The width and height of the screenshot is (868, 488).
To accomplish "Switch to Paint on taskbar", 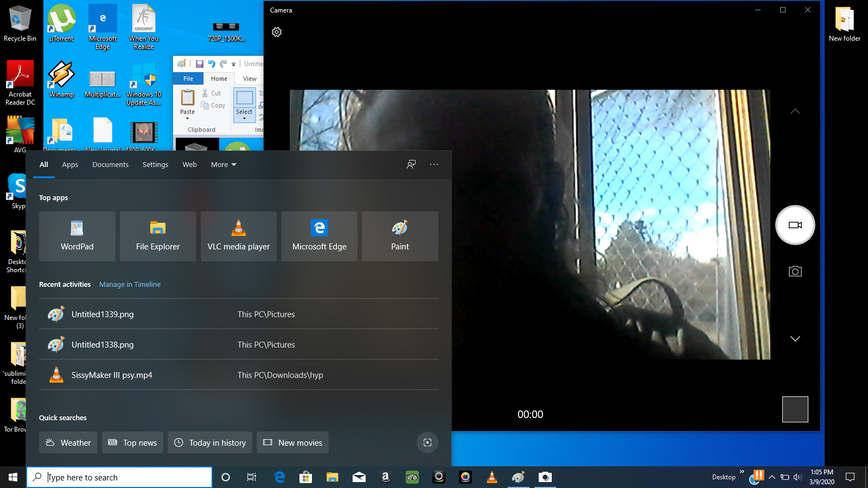I will coord(519,477).
